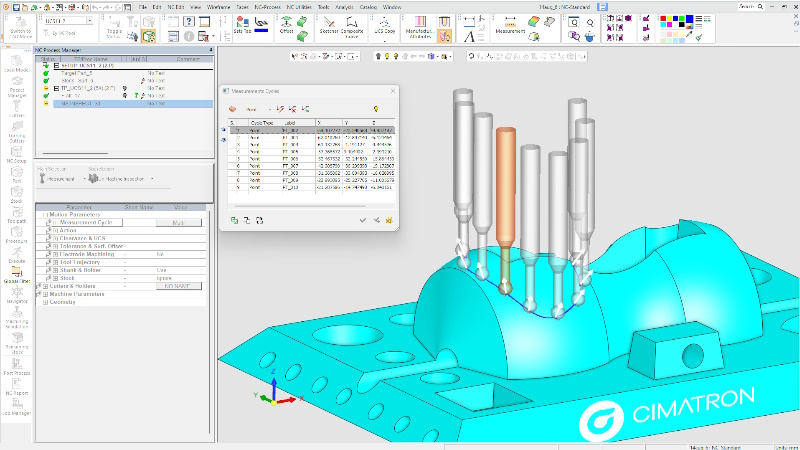Toggle status mark of Target Part row

click(x=46, y=73)
